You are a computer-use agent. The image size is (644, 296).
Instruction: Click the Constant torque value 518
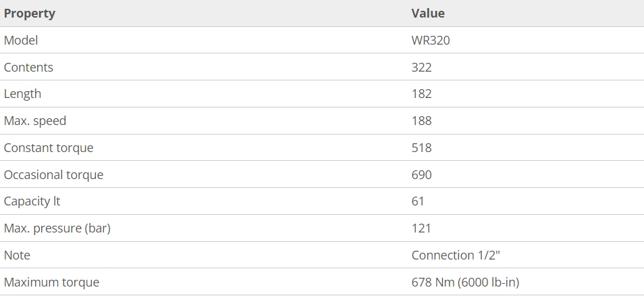click(421, 148)
